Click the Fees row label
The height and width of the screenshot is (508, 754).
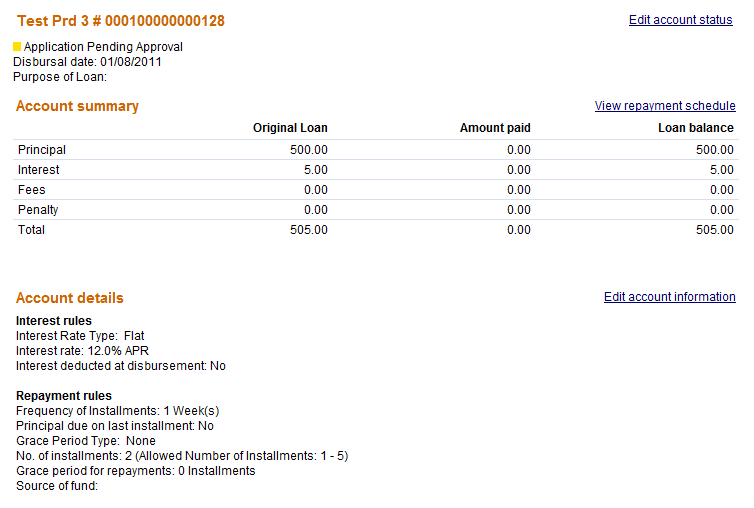point(32,190)
